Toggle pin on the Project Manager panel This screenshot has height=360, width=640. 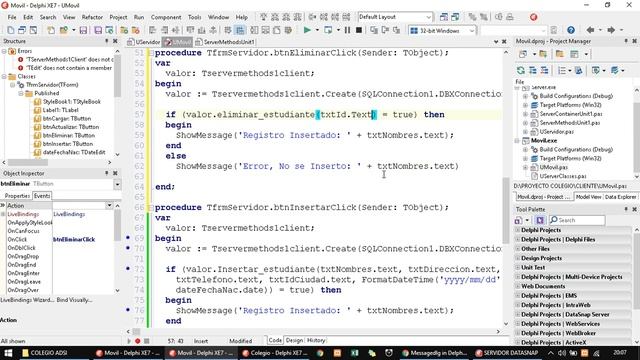point(626,41)
